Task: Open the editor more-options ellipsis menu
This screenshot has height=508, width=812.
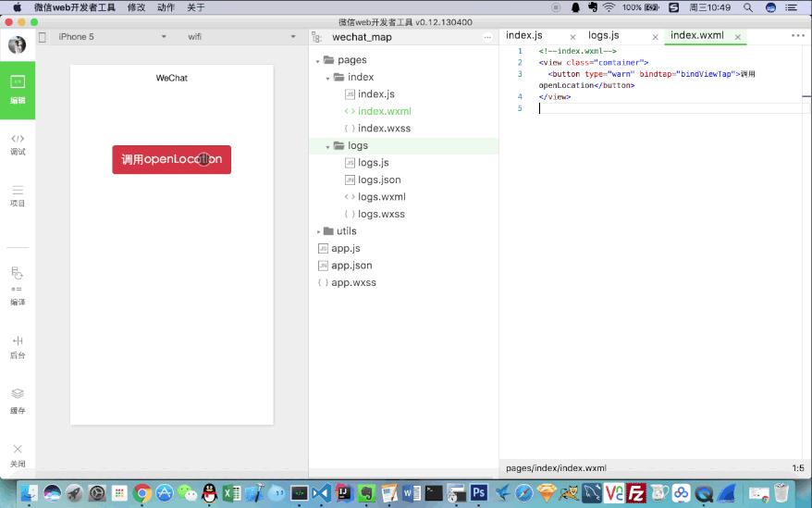Action: pos(797,36)
